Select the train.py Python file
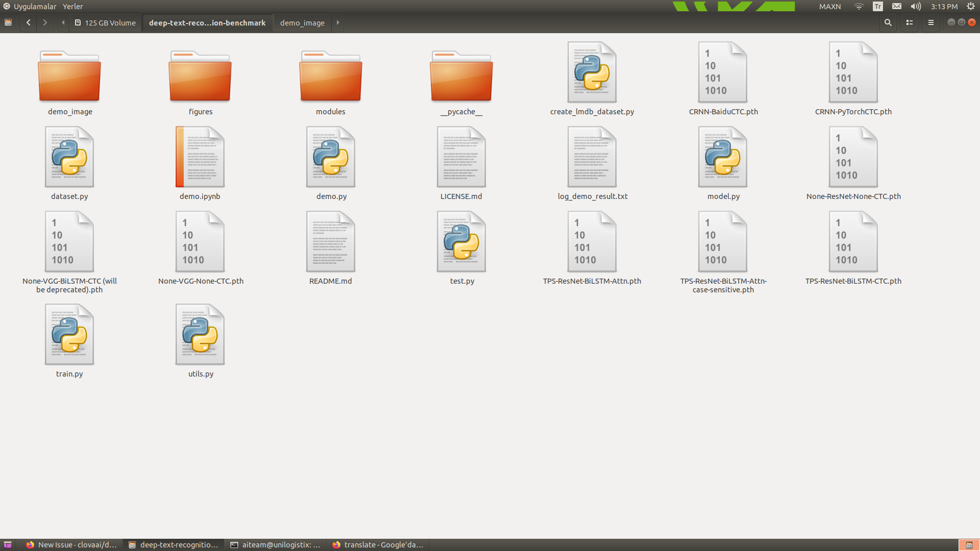Image resolution: width=980 pixels, height=551 pixels. coord(69,334)
